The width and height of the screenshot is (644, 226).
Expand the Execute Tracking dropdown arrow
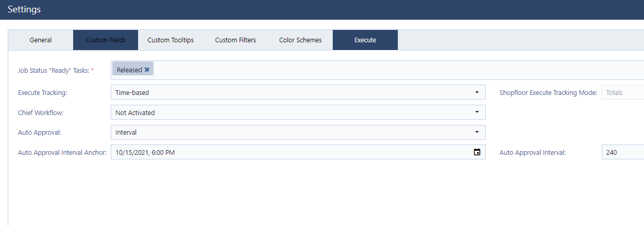coord(477,92)
